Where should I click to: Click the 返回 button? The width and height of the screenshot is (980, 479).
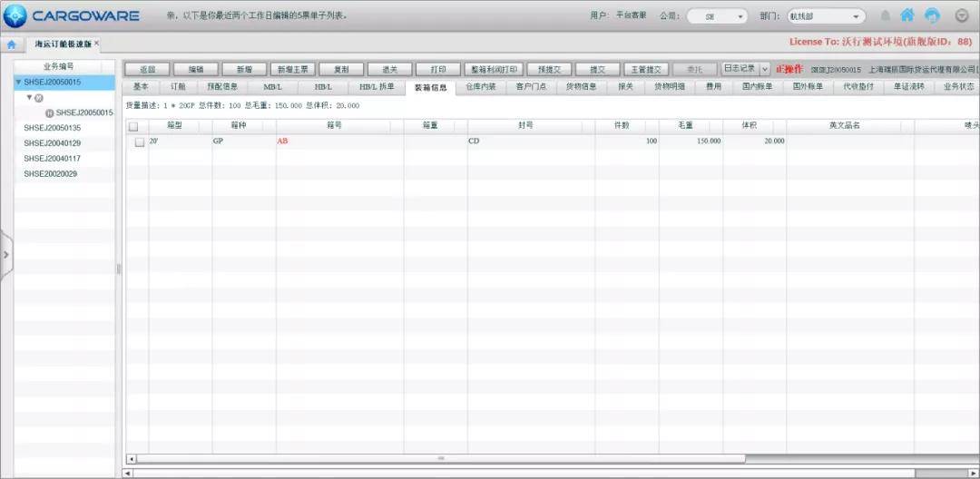point(147,69)
